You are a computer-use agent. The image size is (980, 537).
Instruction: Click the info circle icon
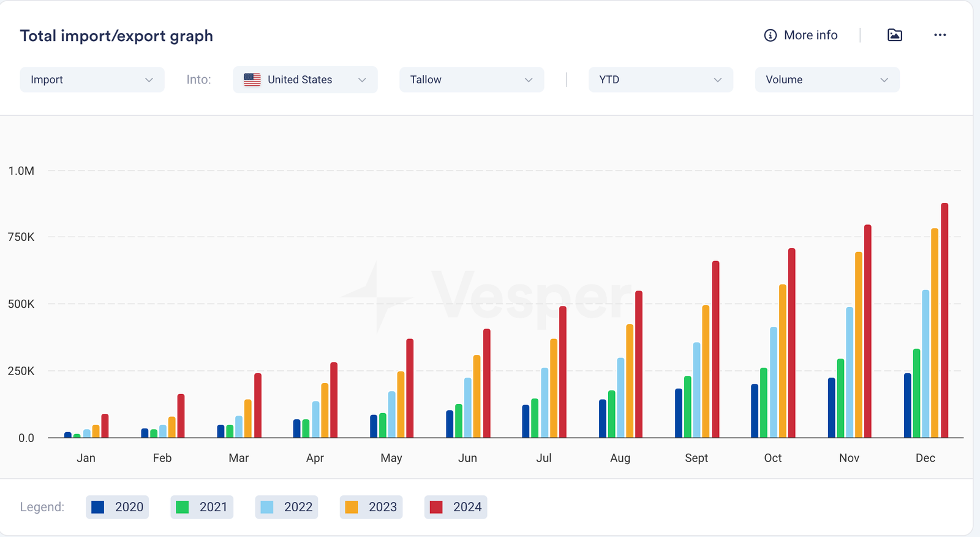[x=770, y=36]
